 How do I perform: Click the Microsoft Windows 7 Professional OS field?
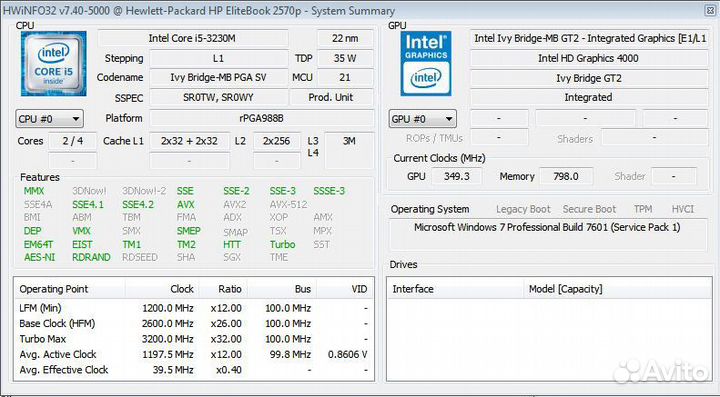(x=547, y=234)
